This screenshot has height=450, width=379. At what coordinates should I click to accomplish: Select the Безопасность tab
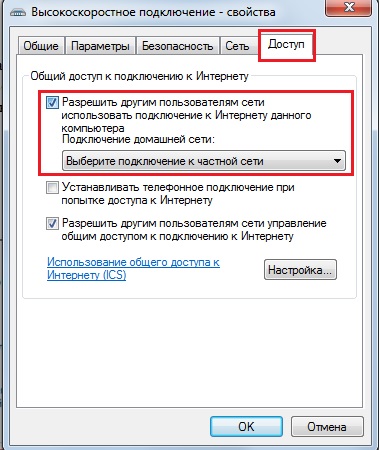tap(177, 46)
